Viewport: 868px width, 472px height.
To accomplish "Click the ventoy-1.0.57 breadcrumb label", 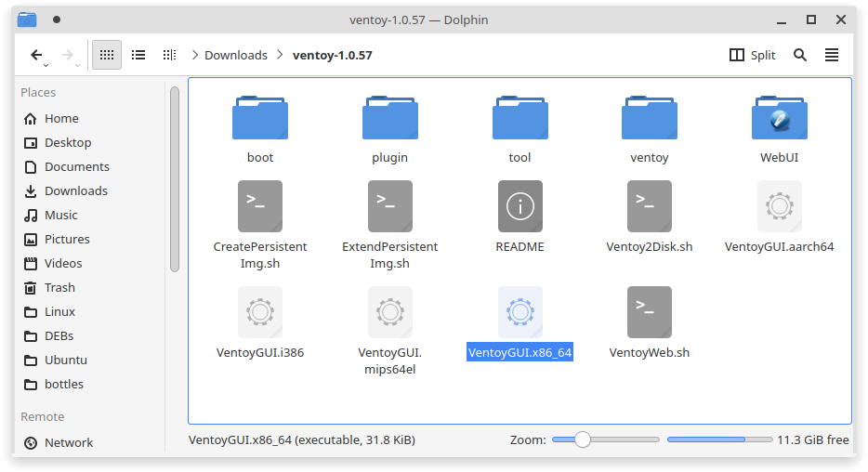I will [332, 56].
